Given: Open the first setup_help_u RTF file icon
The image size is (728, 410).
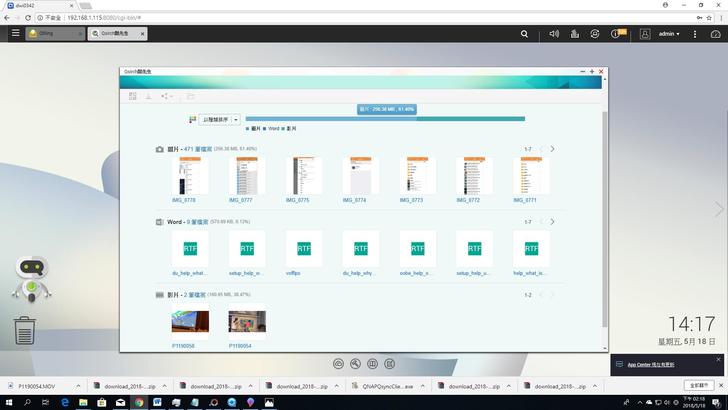Looking at the screenshot, I should (x=247, y=249).
